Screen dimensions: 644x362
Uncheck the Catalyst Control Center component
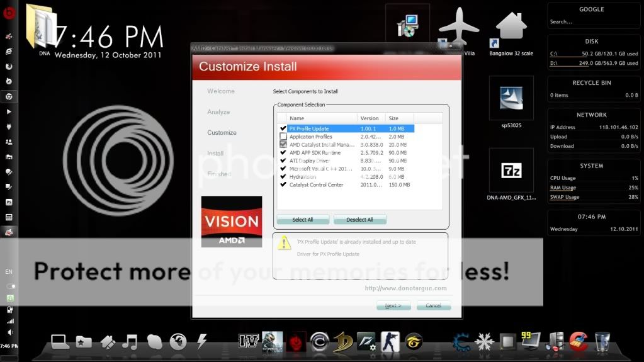point(283,185)
